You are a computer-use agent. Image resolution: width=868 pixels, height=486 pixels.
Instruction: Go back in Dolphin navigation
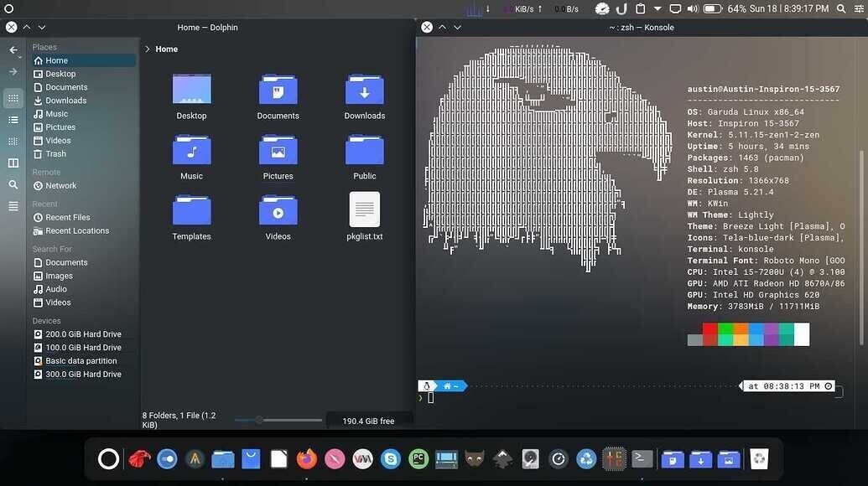pos(13,49)
